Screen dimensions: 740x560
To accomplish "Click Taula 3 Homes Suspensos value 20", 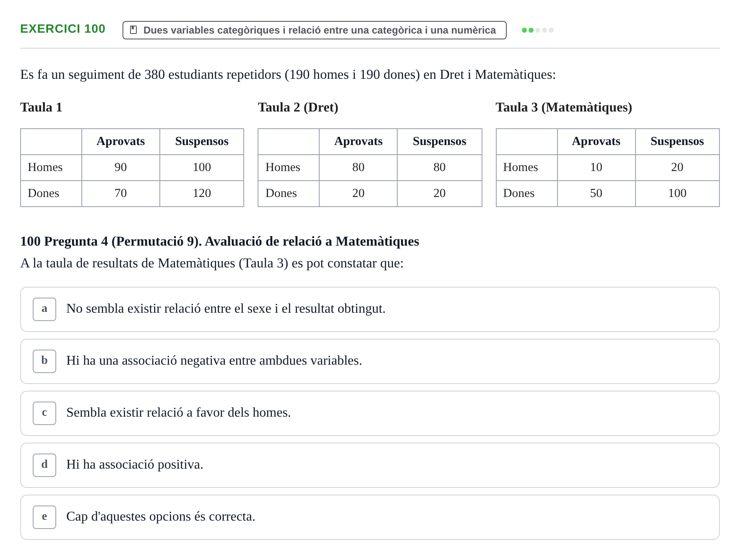I will tap(677, 167).
